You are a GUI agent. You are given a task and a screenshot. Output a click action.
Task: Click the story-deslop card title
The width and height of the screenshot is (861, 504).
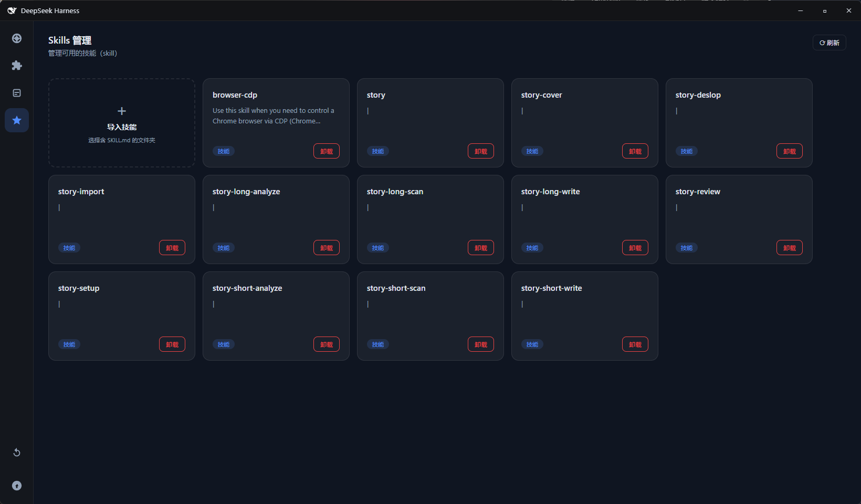pos(698,95)
